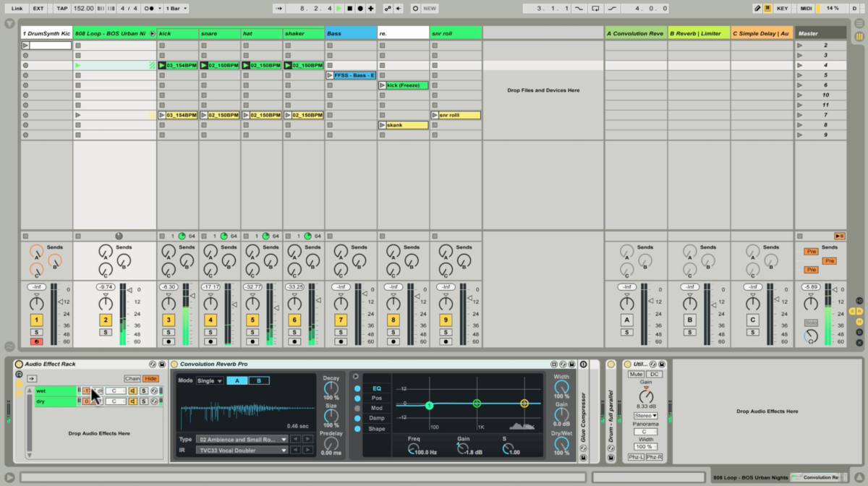Image resolution: width=868 pixels, height=486 pixels.
Task: Click the transport Record button
Action: point(360,9)
